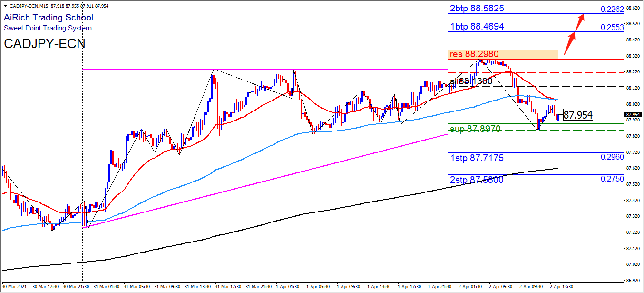Image resolution: width=644 pixels, height=293 pixels.
Task: Click the 1btp 88.4694 target label
Action: click(x=477, y=27)
